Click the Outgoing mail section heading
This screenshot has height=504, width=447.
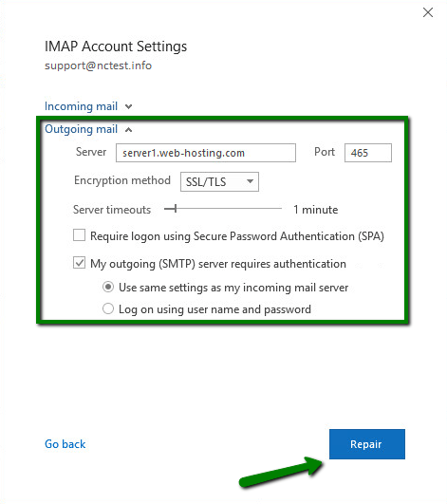point(81,129)
